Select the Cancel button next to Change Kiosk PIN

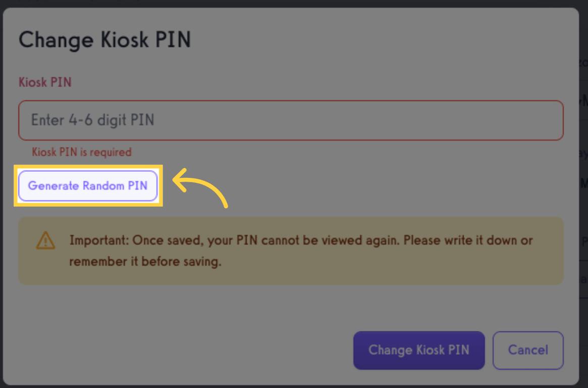(528, 350)
